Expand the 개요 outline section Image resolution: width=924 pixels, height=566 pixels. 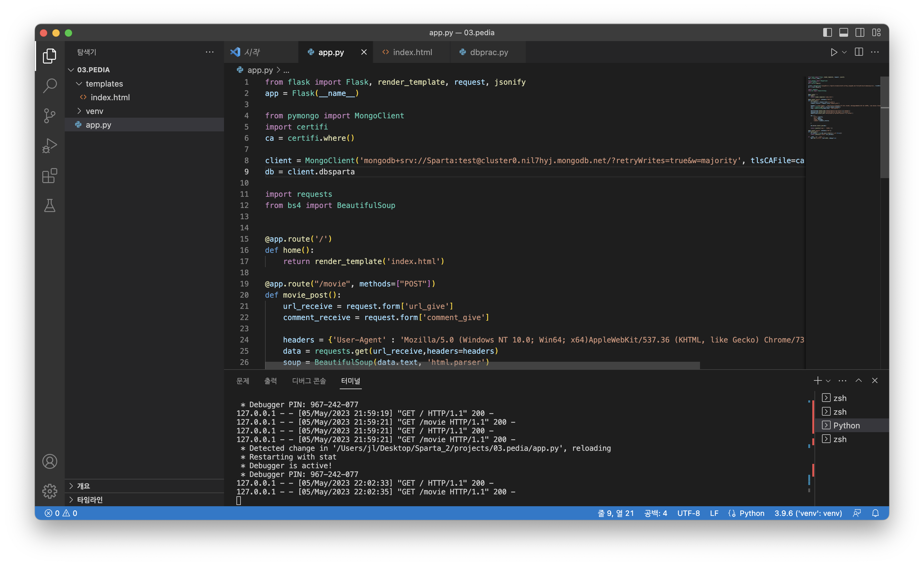point(144,486)
